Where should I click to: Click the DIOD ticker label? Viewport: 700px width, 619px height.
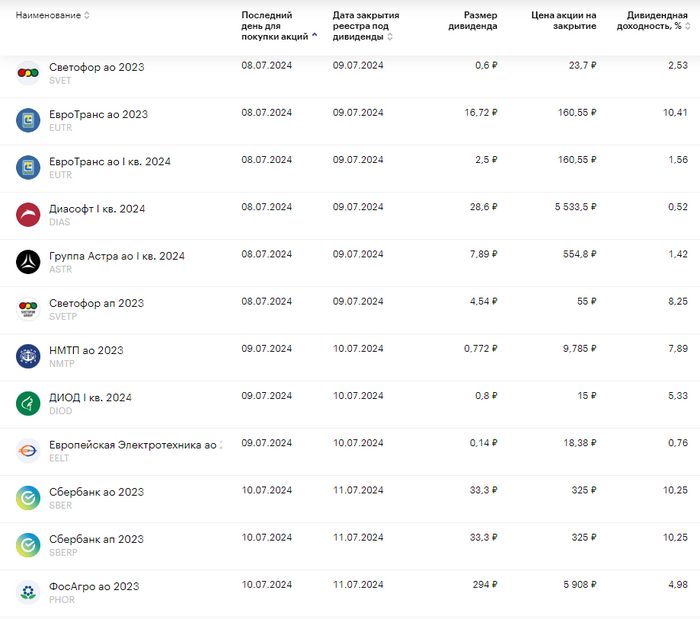(61, 411)
